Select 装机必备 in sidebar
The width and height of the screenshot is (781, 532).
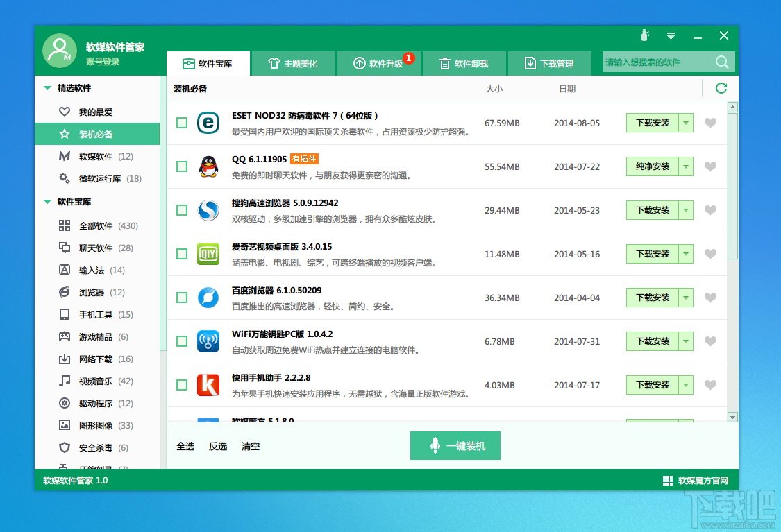pos(97,134)
